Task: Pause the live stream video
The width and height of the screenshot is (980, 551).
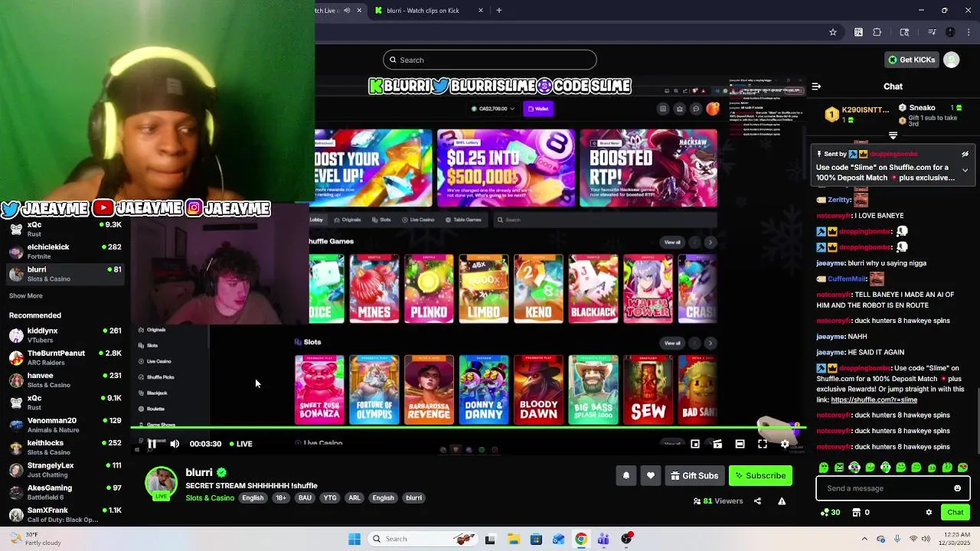Action: click(x=152, y=444)
